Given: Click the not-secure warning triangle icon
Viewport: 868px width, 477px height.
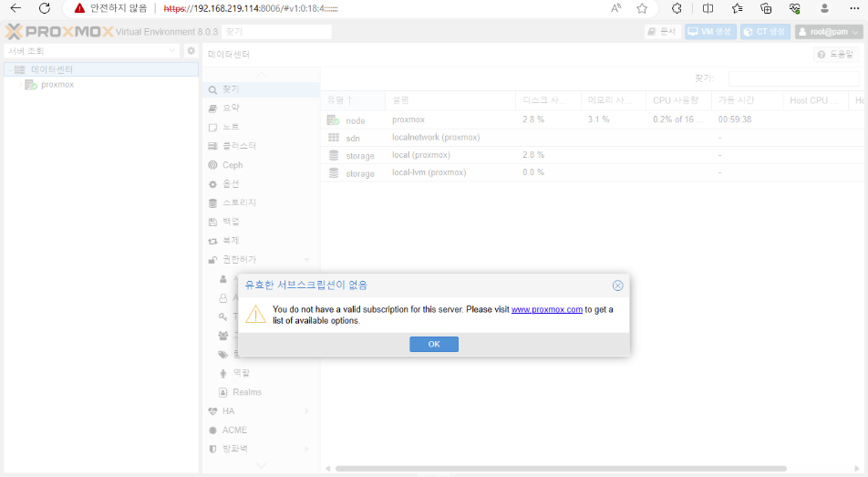Looking at the screenshot, I should click(x=79, y=8).
